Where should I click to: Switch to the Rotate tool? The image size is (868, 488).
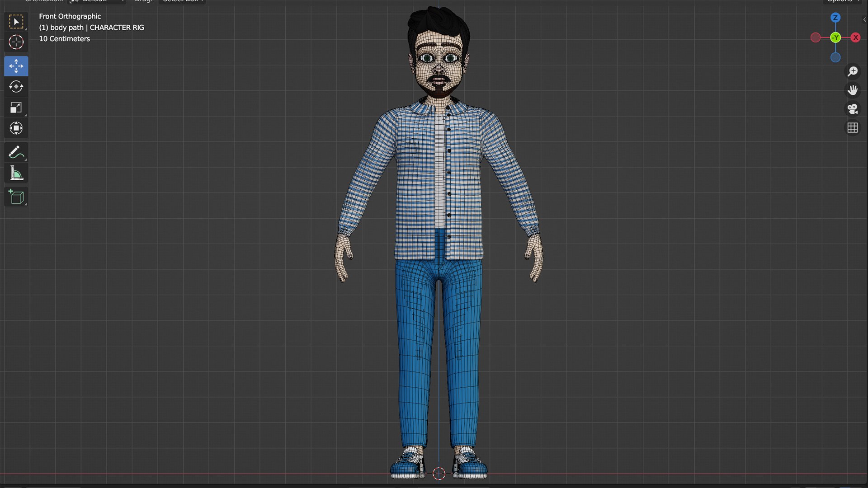point(16,87)
